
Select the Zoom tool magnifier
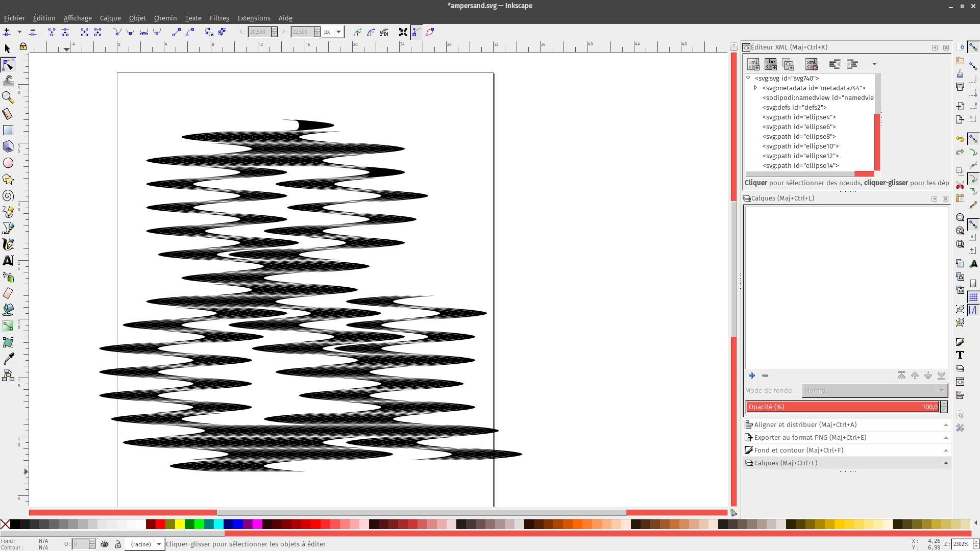click(8, 97)
